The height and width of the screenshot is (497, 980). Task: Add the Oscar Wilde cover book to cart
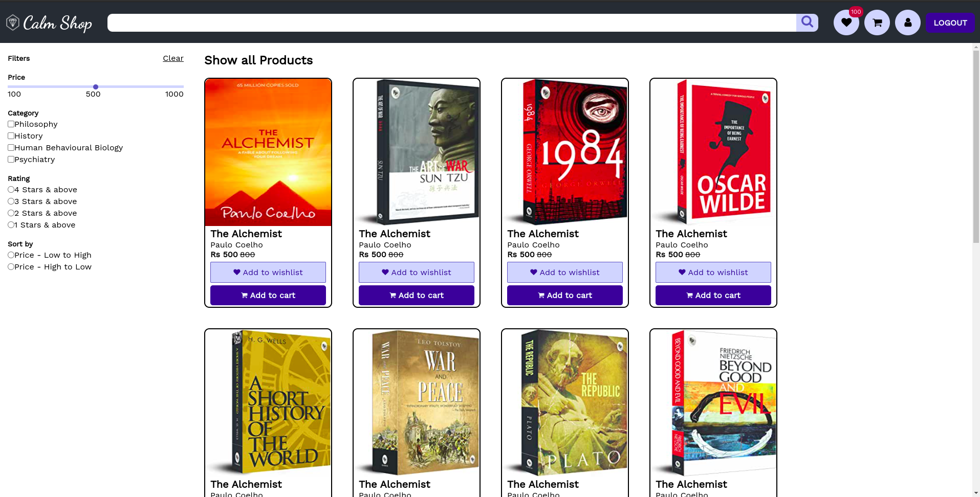(713, 296)
